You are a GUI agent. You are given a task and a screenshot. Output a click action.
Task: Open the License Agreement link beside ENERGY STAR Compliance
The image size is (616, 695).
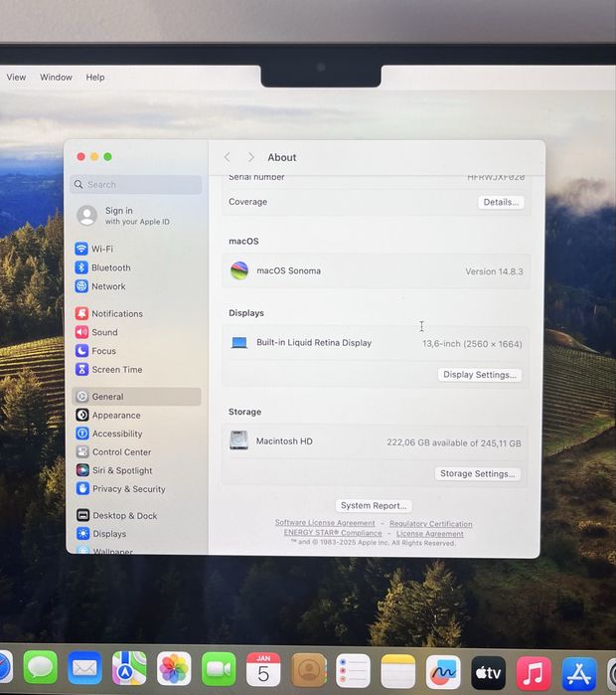point(430,534)
